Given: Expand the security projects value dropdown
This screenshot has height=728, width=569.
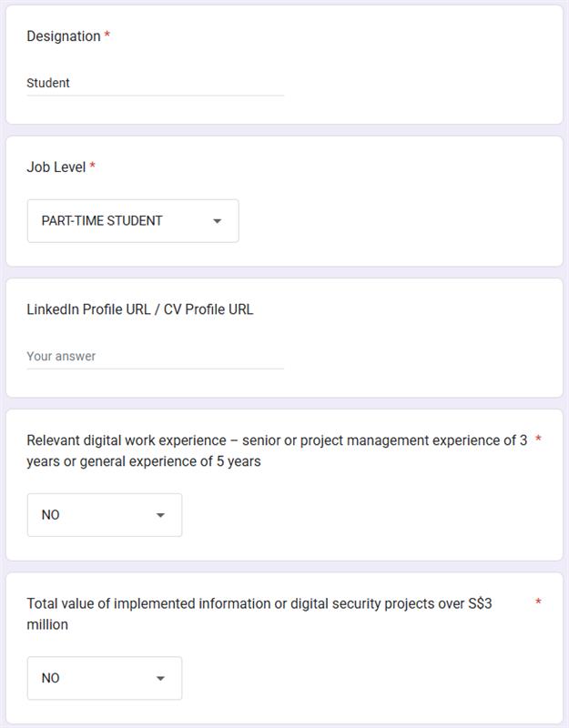Looking at the screenshot, I should [x=104, y=678].
